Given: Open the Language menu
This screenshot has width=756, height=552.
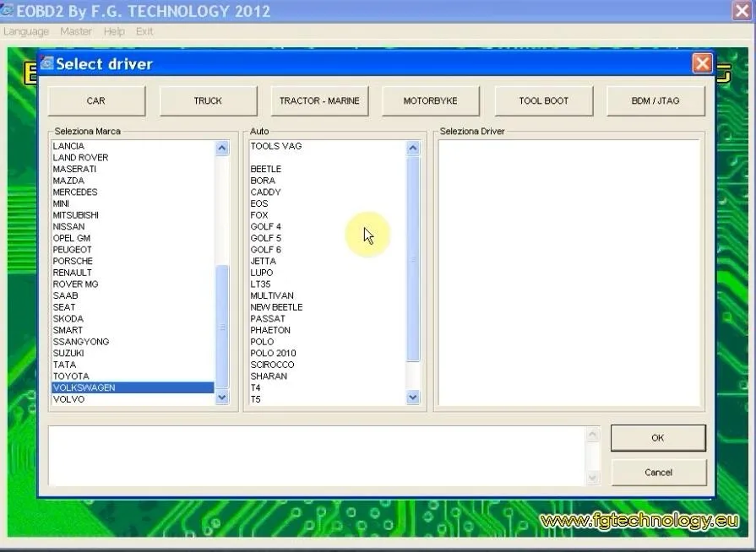Looking at the screenshot, I should [x=26, y=31].
